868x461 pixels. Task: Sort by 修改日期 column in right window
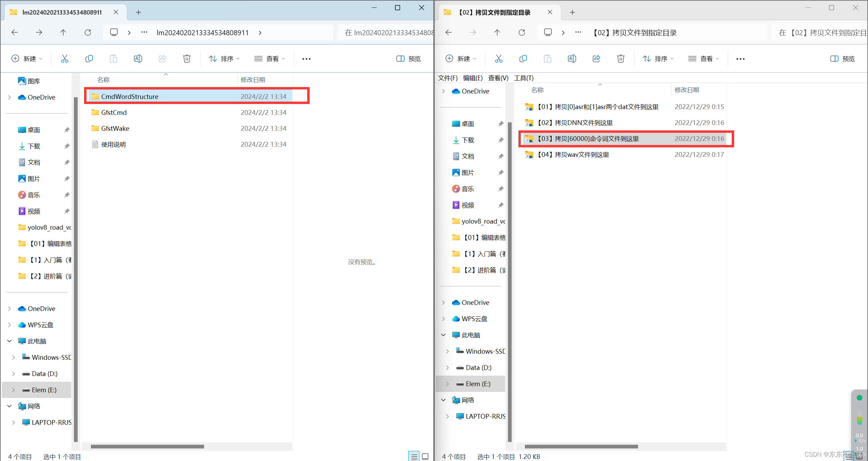(x=687, y=90)
